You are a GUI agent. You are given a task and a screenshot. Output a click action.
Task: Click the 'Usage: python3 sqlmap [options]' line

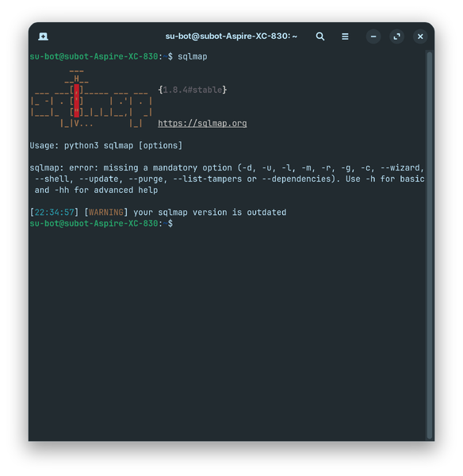(x=106, y=145)
